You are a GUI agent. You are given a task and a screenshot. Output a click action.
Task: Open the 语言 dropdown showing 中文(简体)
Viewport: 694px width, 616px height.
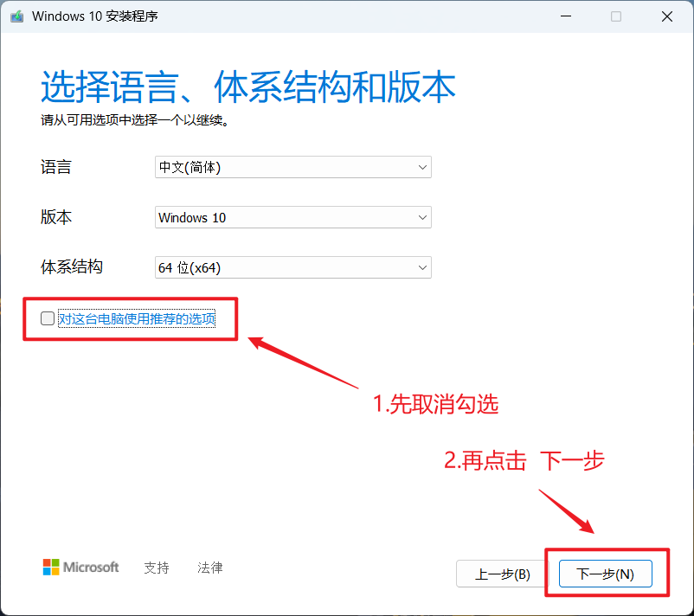tap(293, 167)
